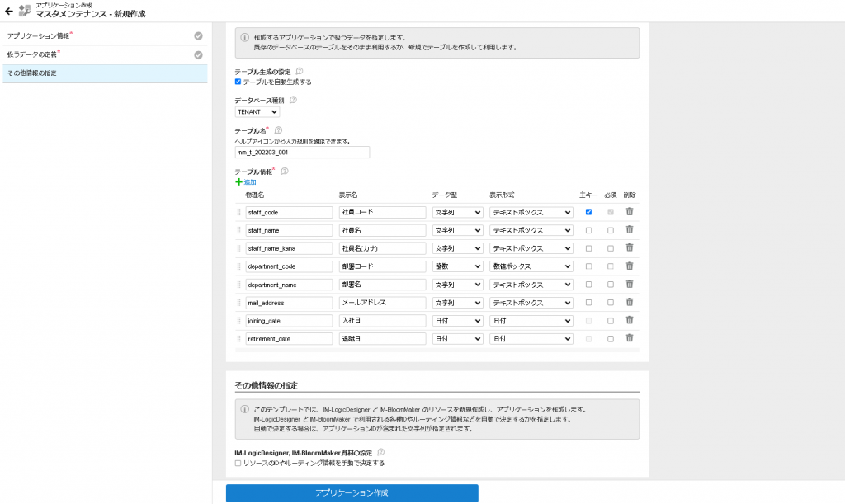Check required box for department_code row

click(x=611, y=266)
